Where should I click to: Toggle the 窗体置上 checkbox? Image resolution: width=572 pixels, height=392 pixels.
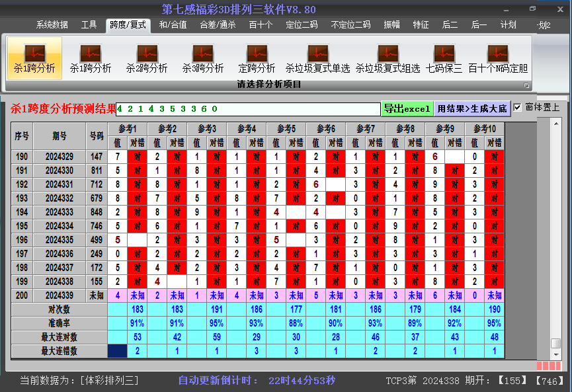tap(517, 108)
